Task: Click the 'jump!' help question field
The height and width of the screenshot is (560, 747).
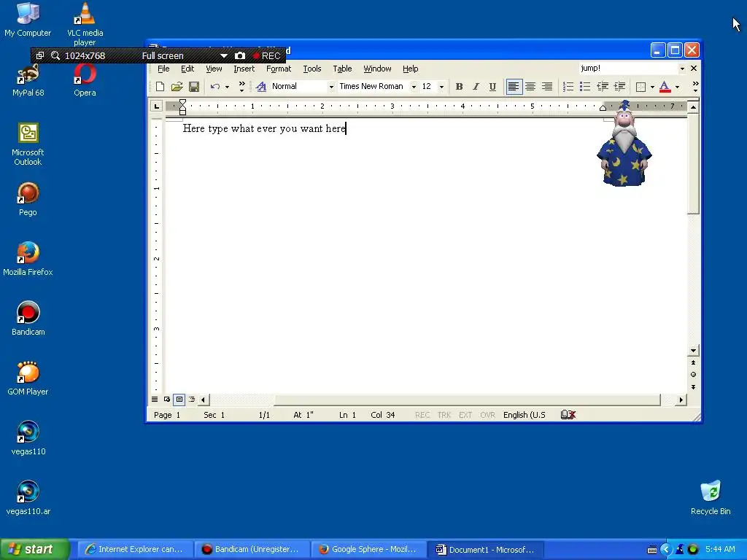Action: point(628,69)
